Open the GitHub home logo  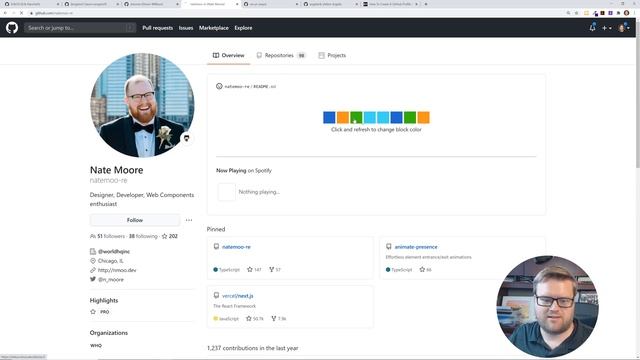click(x=12, y=28)
